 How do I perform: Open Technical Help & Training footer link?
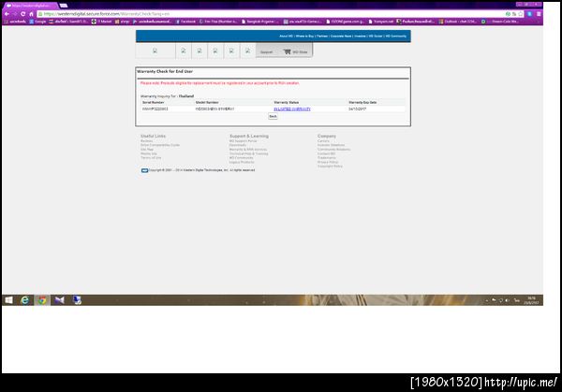point(249,153)
